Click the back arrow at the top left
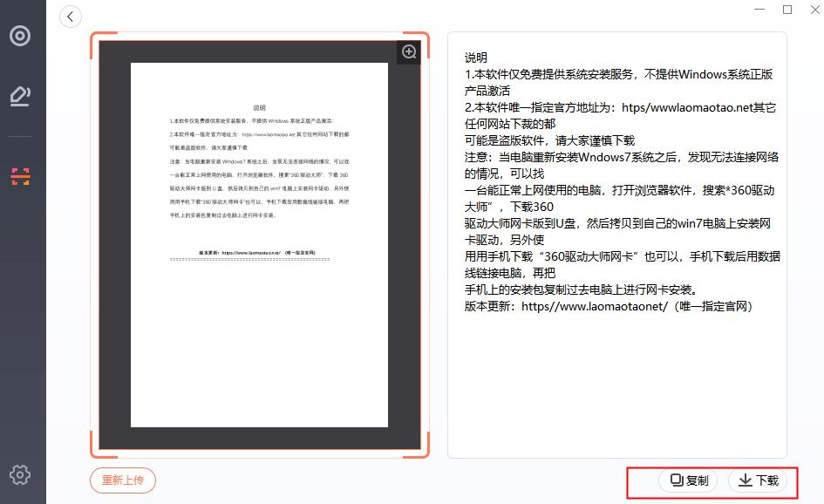This screenshot has width=824, height=504. pyautogui.click(x=70, y=16)
